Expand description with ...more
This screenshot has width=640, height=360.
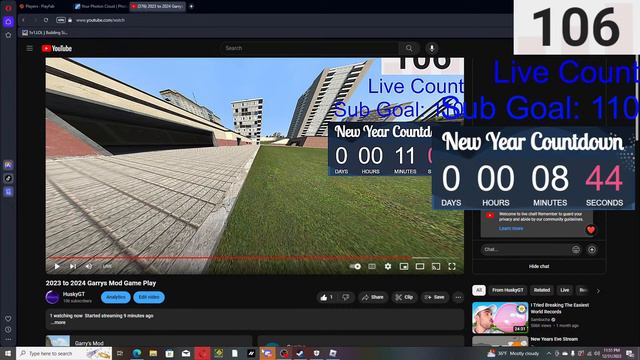pos(58,322)
